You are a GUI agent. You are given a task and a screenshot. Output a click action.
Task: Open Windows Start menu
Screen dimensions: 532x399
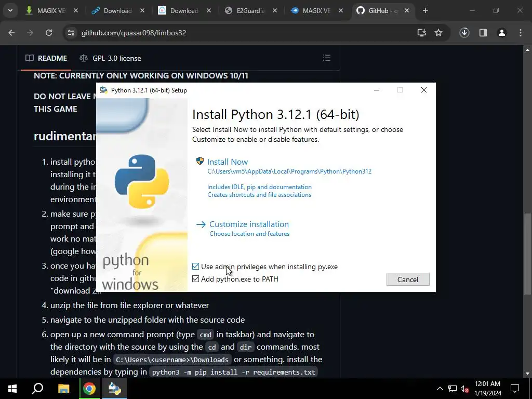pos(12,389)
